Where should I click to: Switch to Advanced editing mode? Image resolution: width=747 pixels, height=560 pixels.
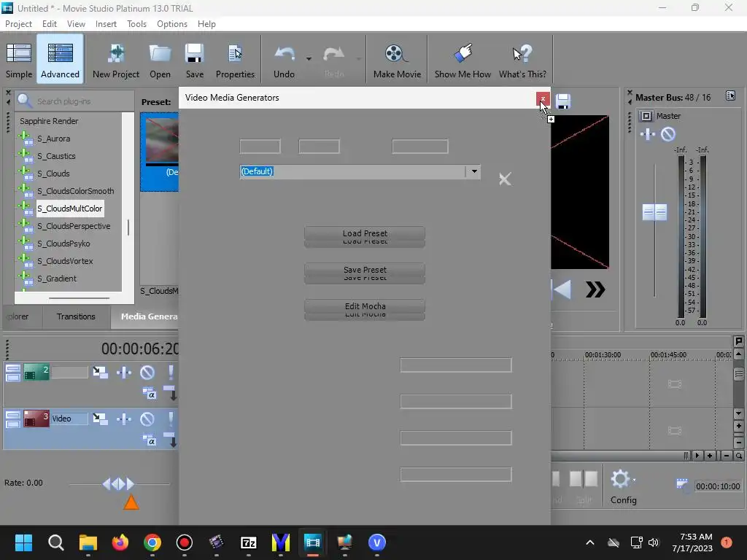pyautogui.click(x=60, y=60)
